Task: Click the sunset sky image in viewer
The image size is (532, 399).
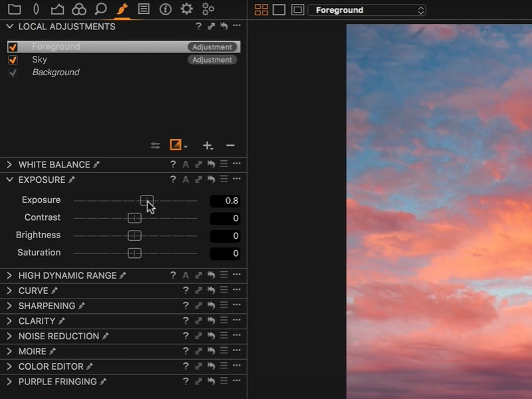Action: point(439,211)
